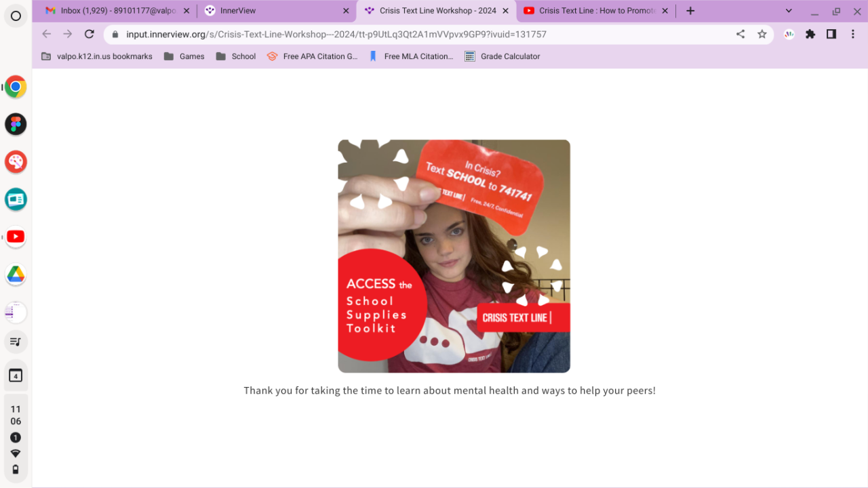
Task: Bookmark this page with the star icon
Action: [762, 34]
